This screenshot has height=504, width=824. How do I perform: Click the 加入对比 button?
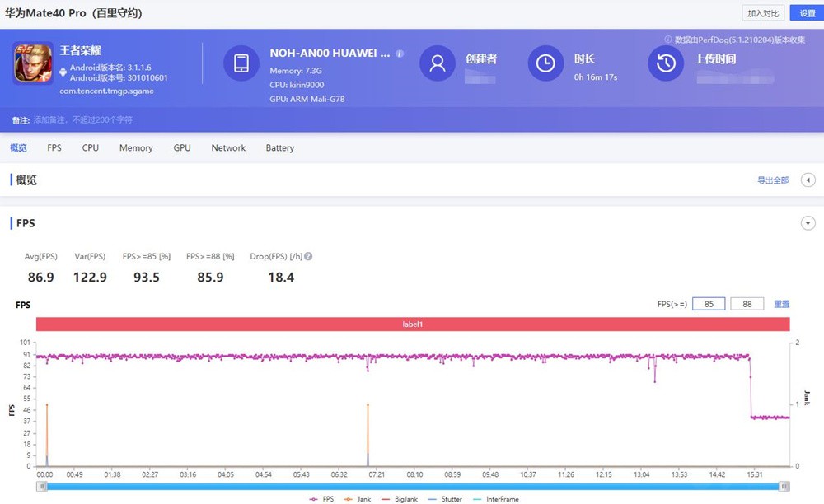[x=763, y=13]
